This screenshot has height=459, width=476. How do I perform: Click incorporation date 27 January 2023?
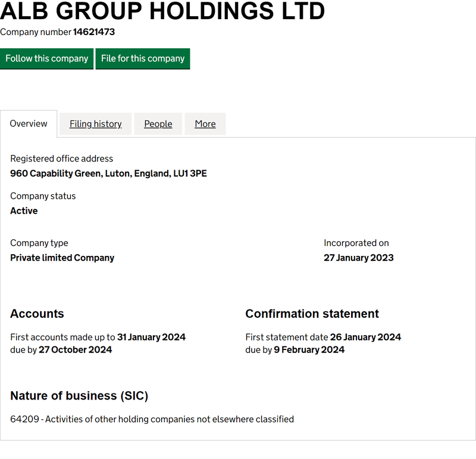click(x=359, y=258)
